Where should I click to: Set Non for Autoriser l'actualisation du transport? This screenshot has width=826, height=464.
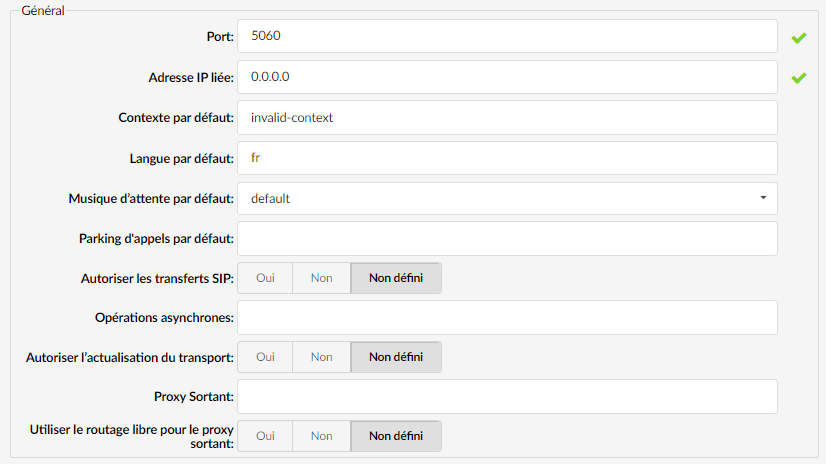(x=321, y=357)
